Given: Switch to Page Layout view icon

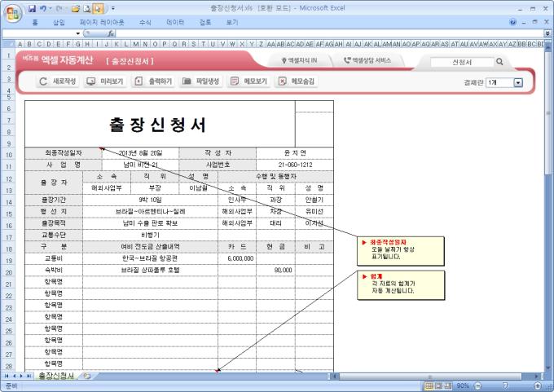Looking at the screenshot, I should click(x=438, y=385).
